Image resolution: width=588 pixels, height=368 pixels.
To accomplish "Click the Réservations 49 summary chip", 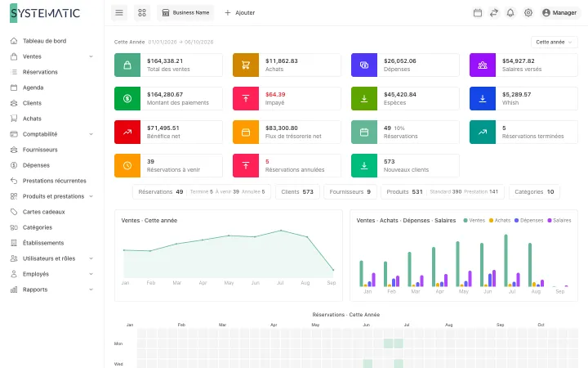I will [202, 191].
